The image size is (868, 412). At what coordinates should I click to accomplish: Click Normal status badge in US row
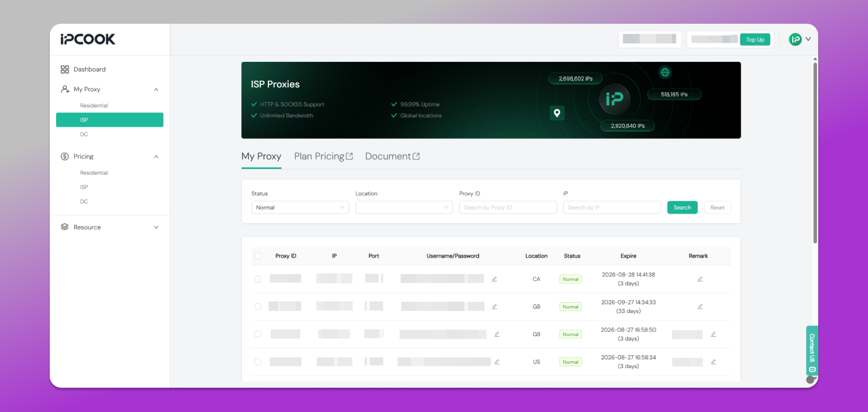(x=571, y=362)
